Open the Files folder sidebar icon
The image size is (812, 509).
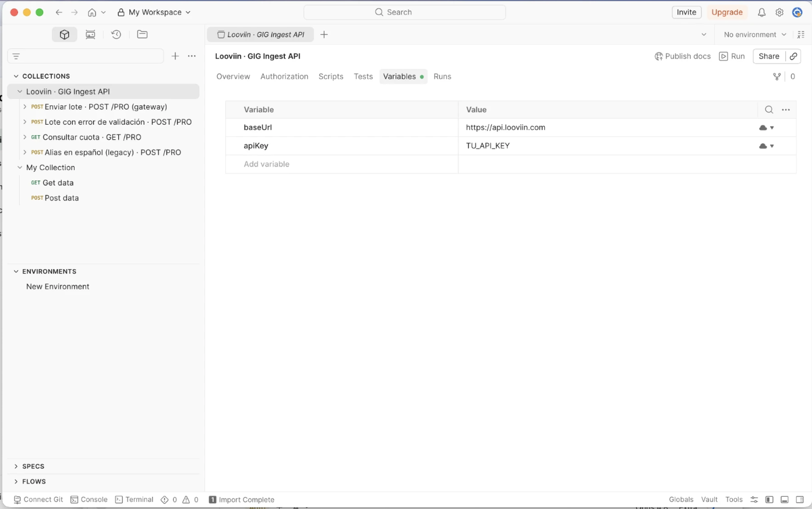(x=142, y=34)
